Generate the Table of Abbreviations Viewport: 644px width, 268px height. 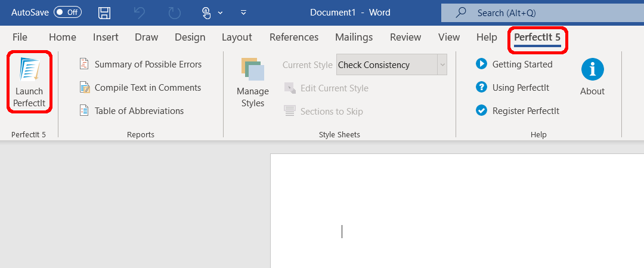click(x=131, y=111)
